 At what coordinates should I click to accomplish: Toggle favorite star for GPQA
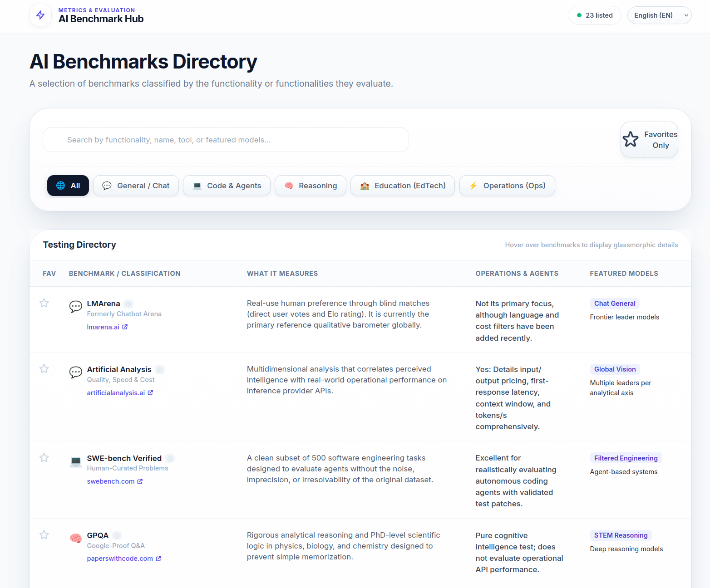(x=44, y=534)
